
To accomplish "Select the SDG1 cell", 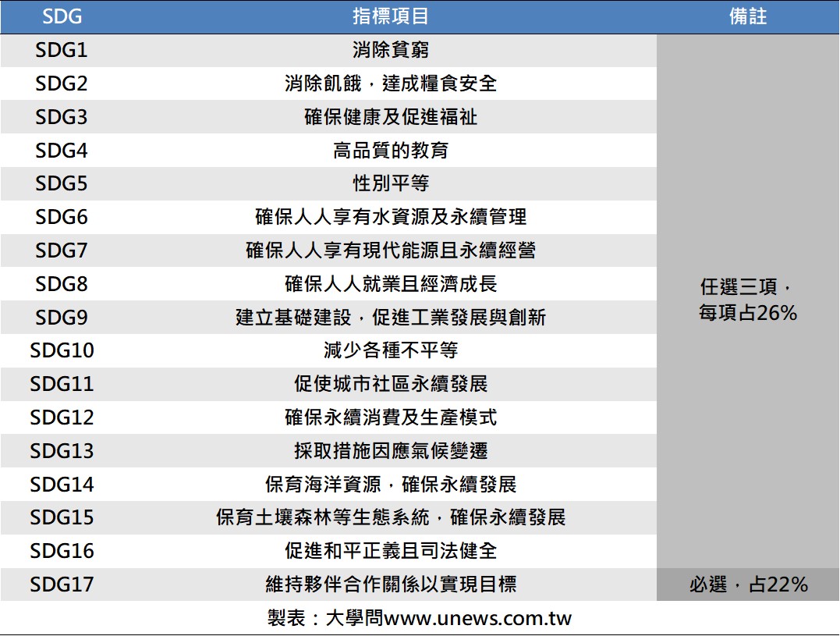I will [x=61, y=50].
